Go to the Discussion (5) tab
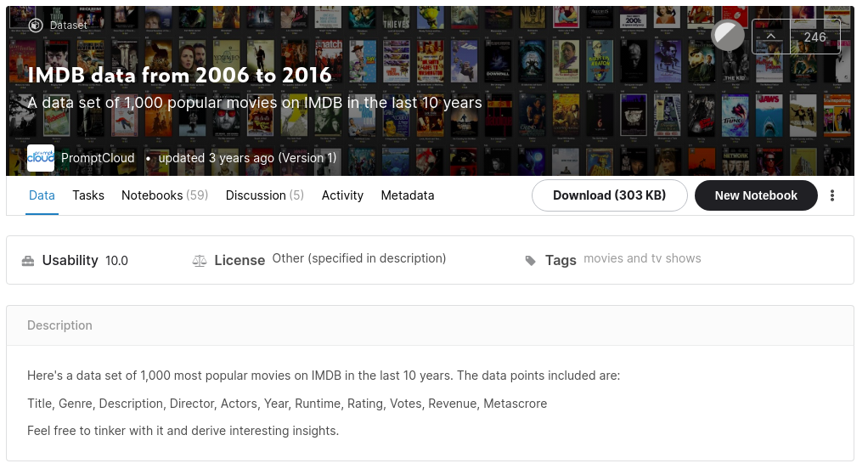The height and width of the screenshot is (469, 868). point(265,195)
